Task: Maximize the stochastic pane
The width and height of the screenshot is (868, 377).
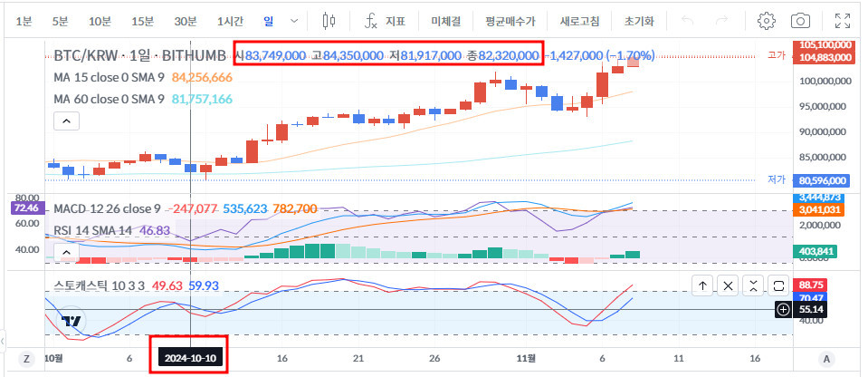Action: [x=779, y=285]
